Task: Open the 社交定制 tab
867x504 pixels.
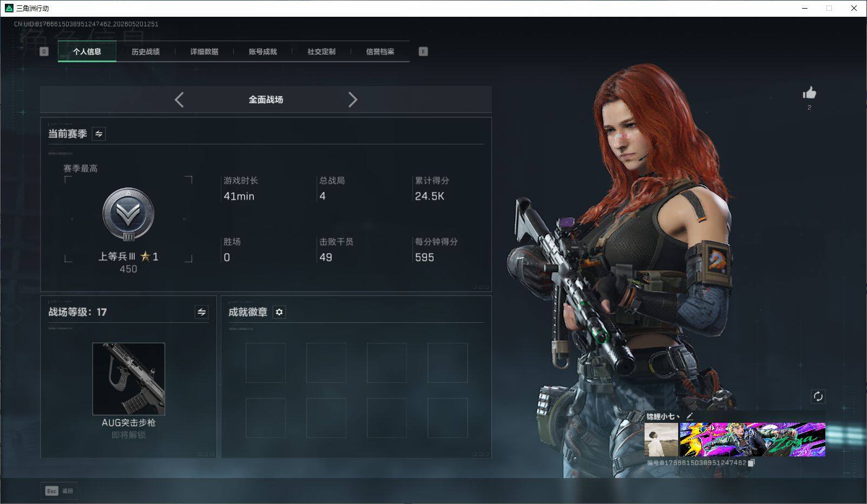Action: 321,51
